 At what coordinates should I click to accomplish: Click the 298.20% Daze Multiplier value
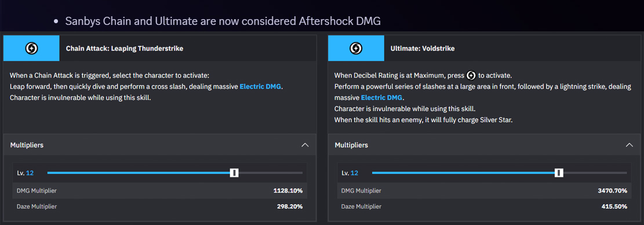point(290,206)
